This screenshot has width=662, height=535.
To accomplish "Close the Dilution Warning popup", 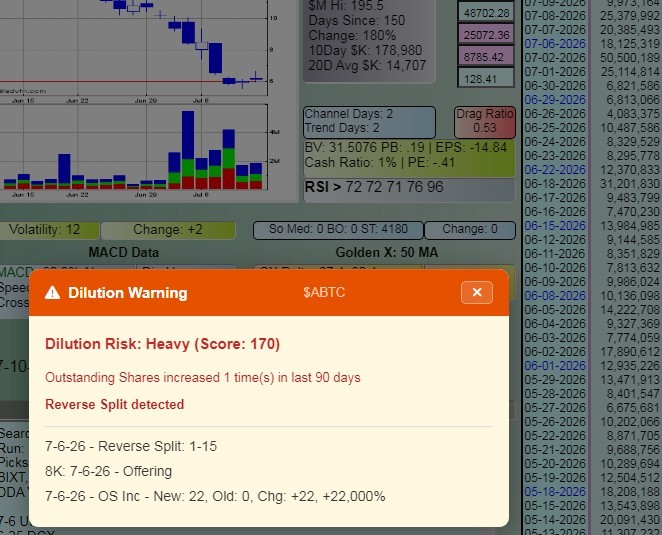I will click(x=477, y=292).
